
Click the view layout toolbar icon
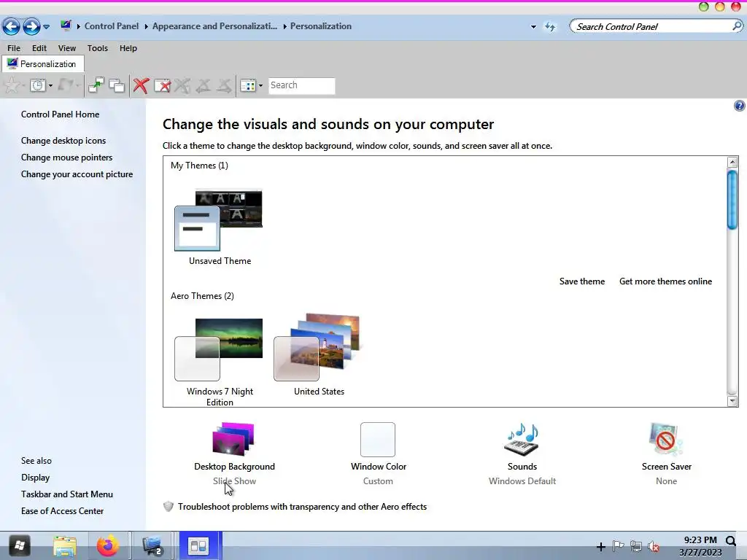tap(248, 86)
